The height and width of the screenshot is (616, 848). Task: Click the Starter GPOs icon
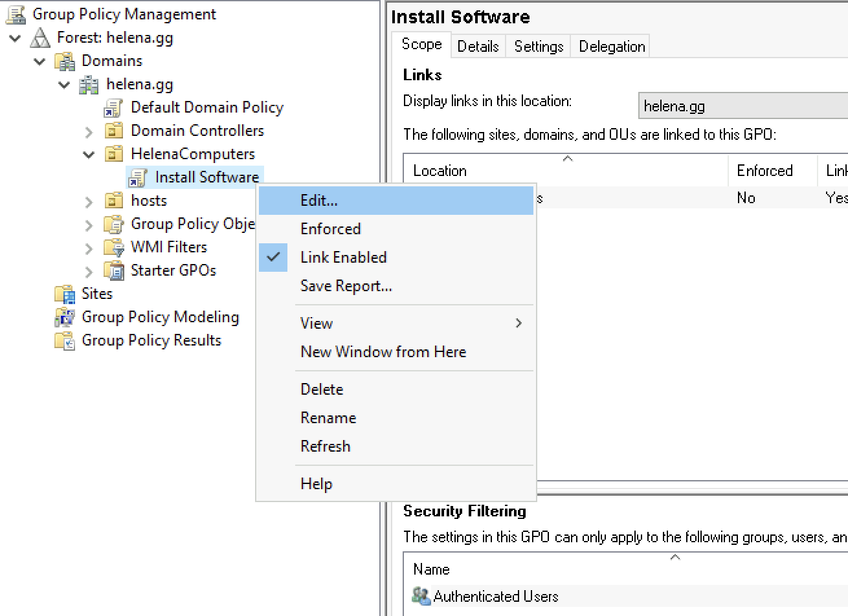[114, 271]
